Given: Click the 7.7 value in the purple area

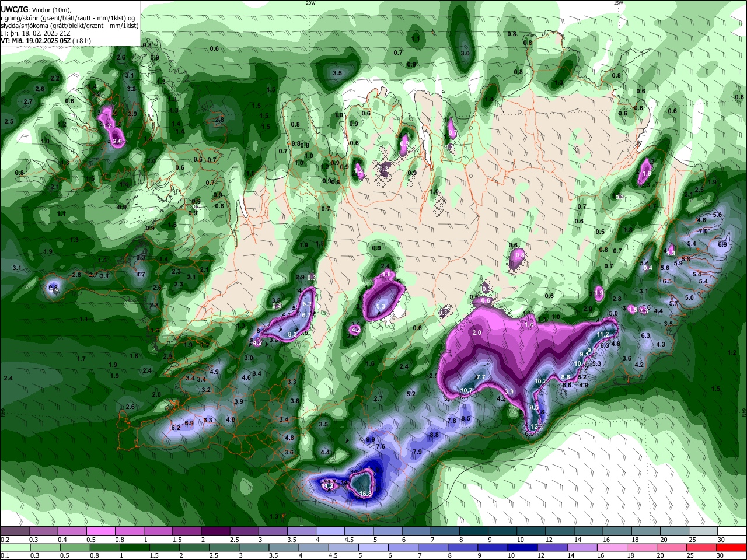Looking at the screenshot, I should click(x=481, y=377).
